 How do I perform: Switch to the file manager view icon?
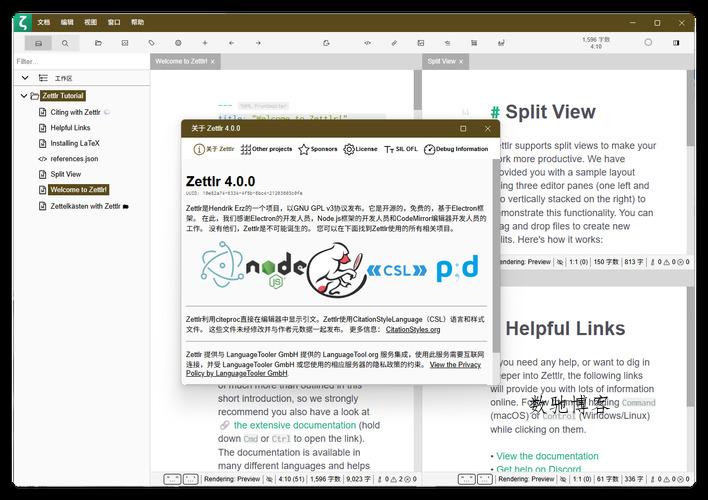(x=38, y=43)
